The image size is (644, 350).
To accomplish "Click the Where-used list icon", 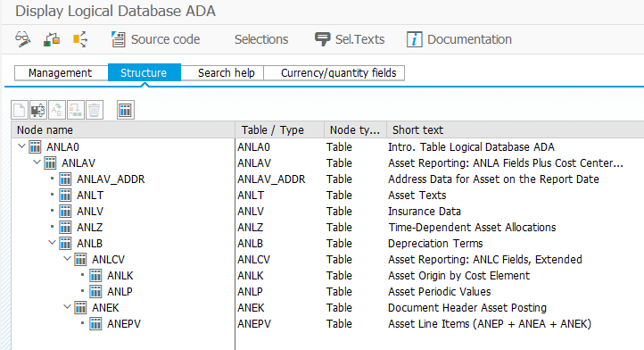I will 80,39.
